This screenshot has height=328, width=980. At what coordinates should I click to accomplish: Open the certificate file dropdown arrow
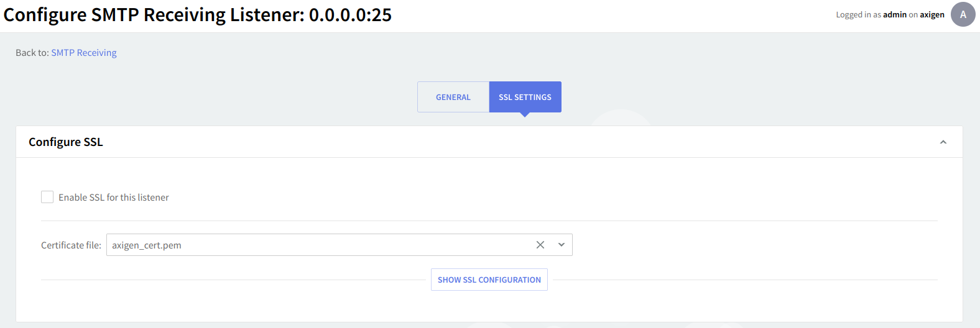click(562, 245)
